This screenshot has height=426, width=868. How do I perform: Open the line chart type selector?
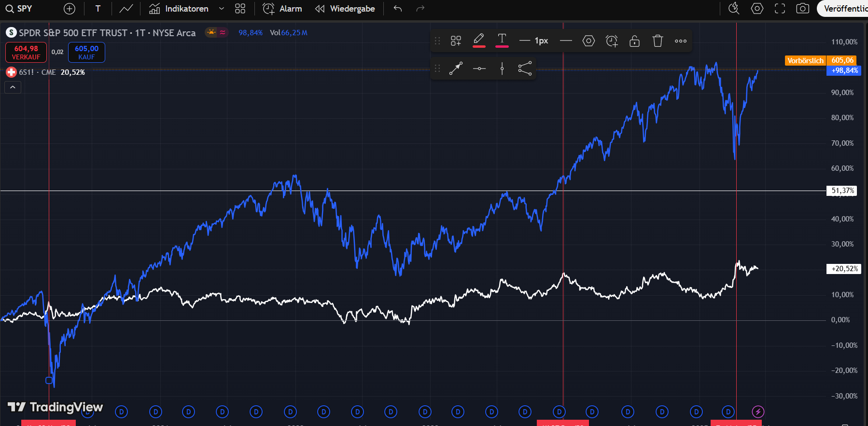click(126, 9)
